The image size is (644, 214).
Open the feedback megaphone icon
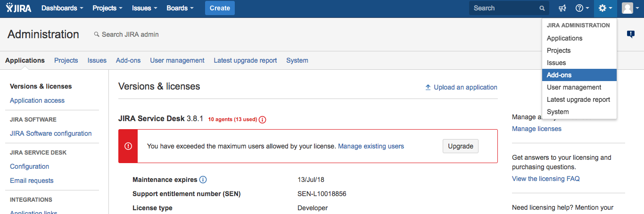coord(562,8)
